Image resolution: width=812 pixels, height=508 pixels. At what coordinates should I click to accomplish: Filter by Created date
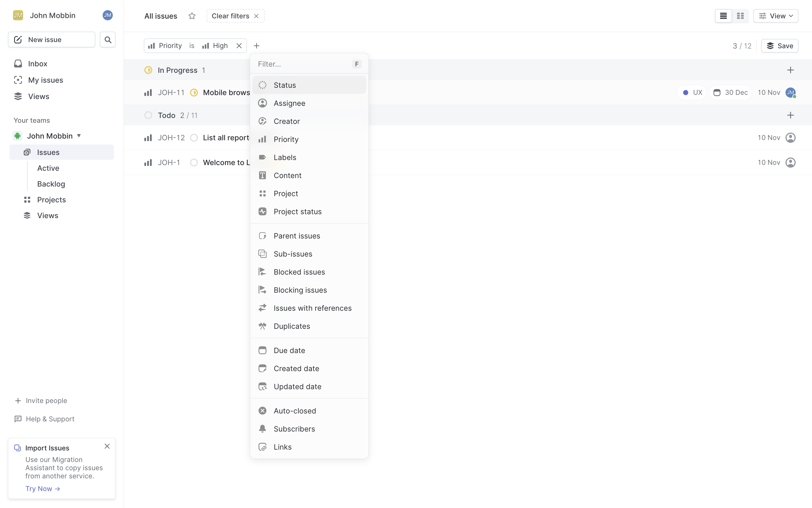click(309, 369)
